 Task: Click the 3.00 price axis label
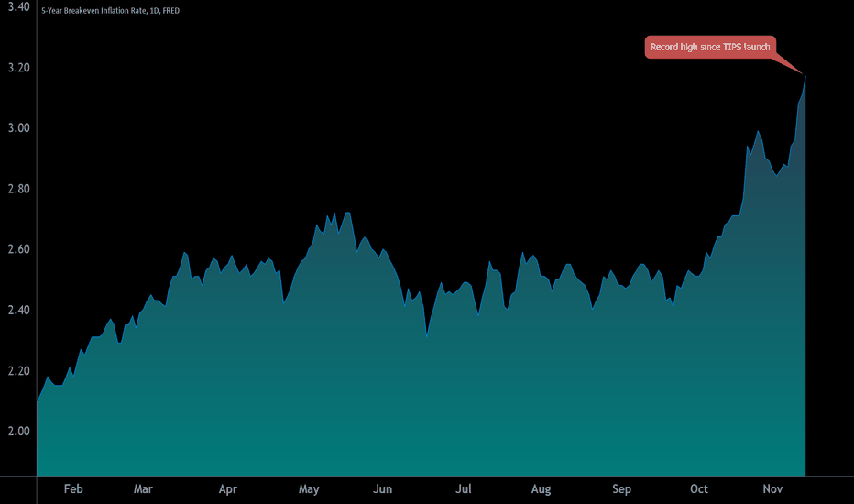click(19, 128)
